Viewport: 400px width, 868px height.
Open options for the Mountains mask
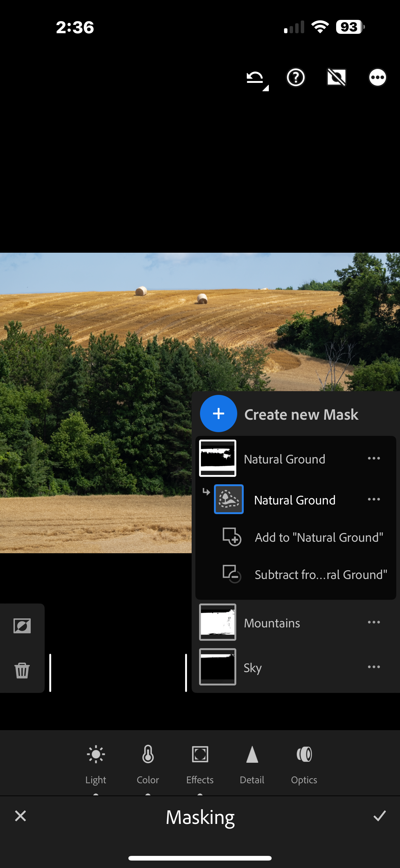coord(374,622)
